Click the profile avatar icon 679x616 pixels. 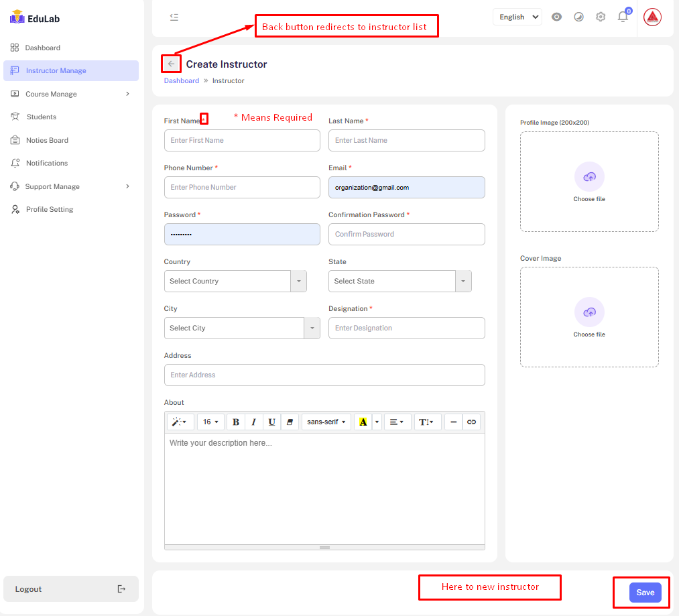point(652,17)
